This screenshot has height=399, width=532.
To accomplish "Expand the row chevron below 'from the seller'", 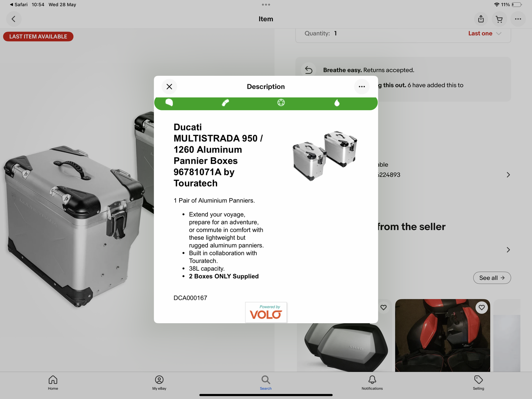I will click(x=508, y=250).
